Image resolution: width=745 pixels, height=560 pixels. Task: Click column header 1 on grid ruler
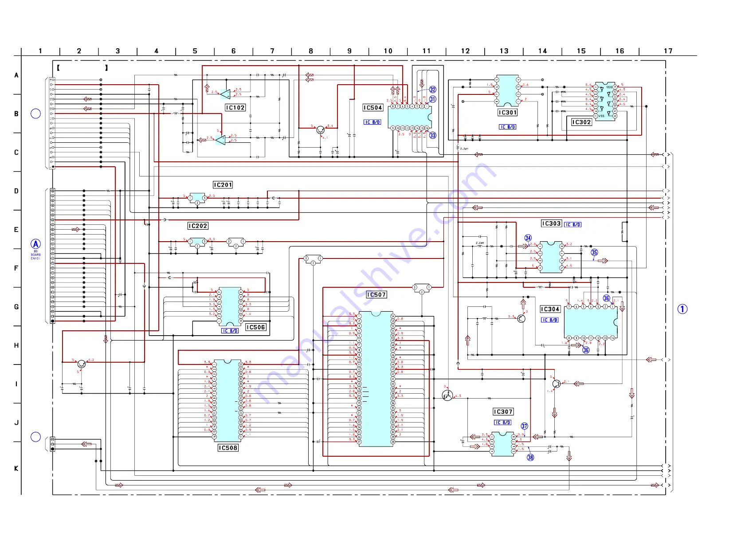tap(40, 51)
